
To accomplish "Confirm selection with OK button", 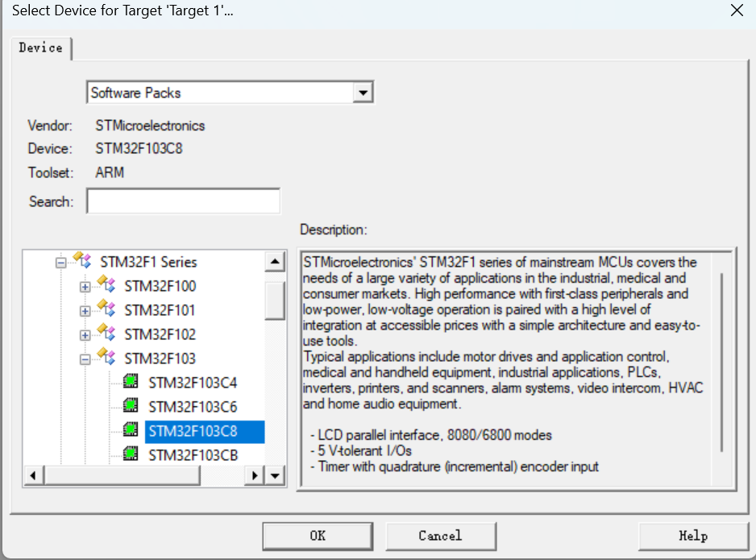I will pyautogui.click(x=318, y=536).
